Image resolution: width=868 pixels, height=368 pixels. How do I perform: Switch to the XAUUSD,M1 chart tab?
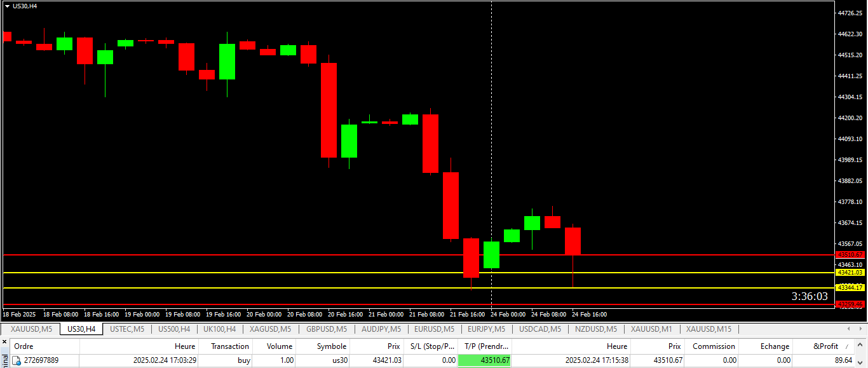coord(651,329)
